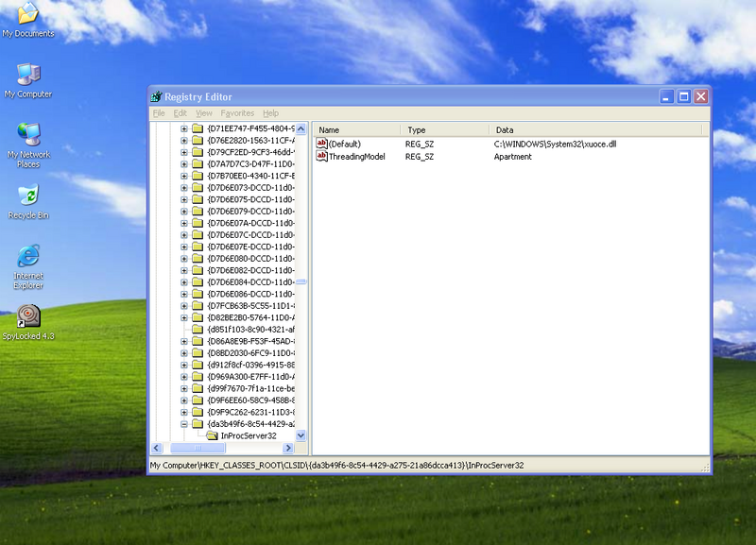Click the Data column header
This screenshot has height=545, width=756.
coord(596,129)
